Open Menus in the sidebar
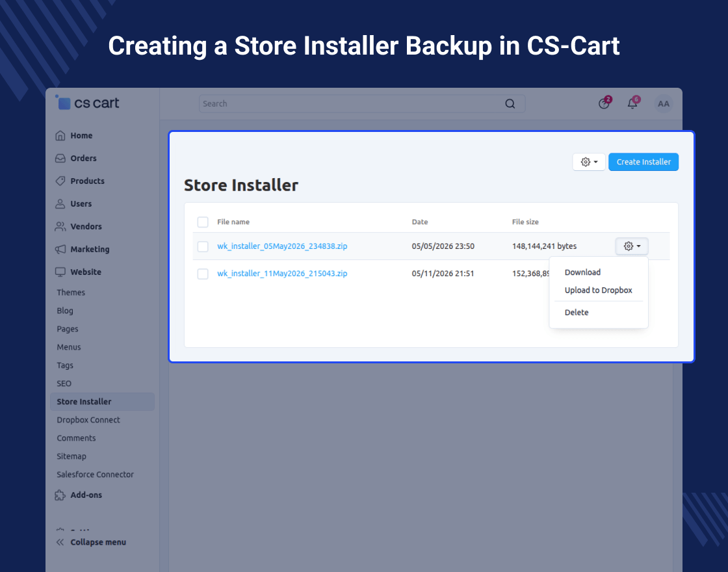The width and height of the screenshot is (728, 572). click(x=69, y=347)
